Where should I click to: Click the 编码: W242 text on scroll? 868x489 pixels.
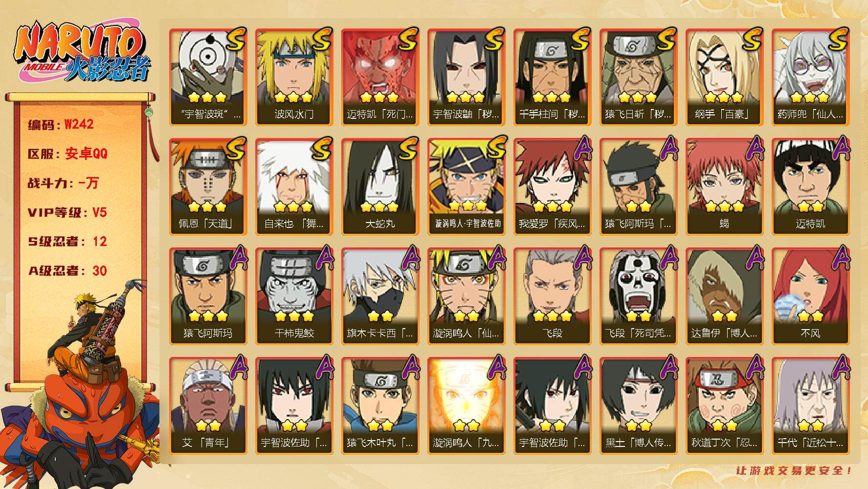61,125
